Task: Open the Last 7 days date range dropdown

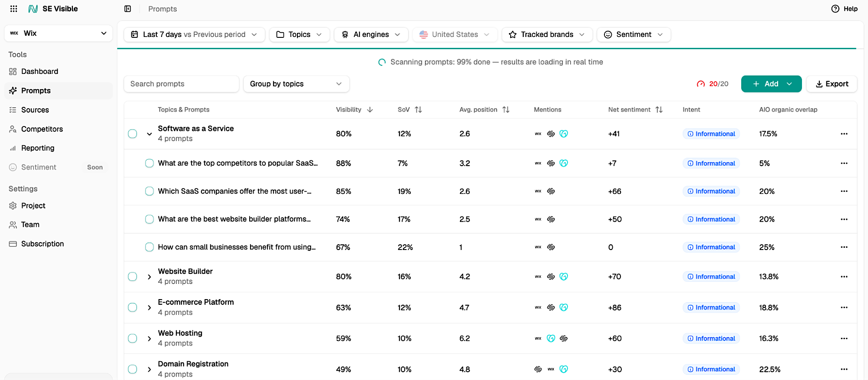Action: click(x=195, y=34)
